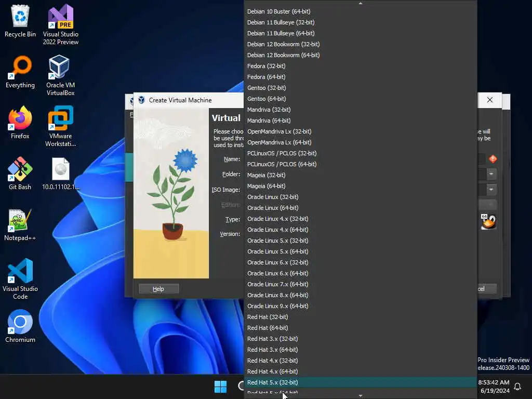Select Red Hat (32-bit)

[x=361, y=317]
